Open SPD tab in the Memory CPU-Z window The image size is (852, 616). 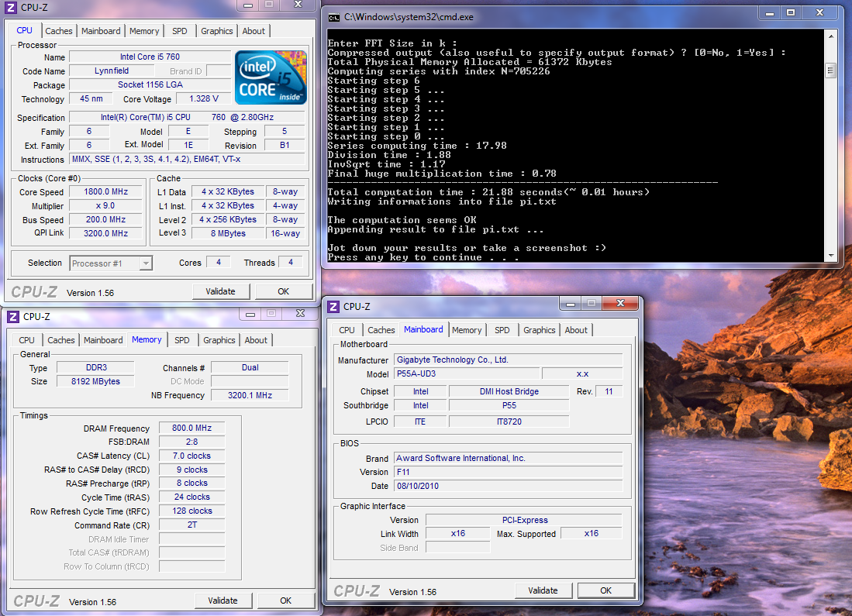(x=182, y=340)
